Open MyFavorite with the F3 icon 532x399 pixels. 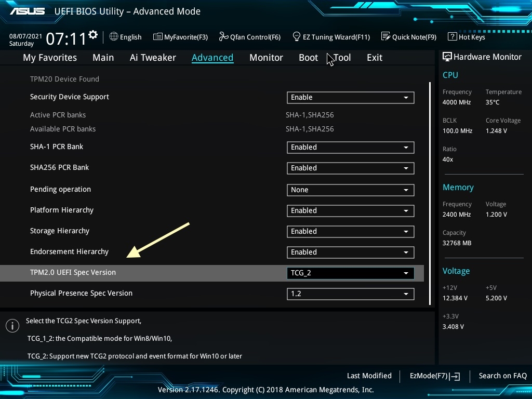[180, 37]
